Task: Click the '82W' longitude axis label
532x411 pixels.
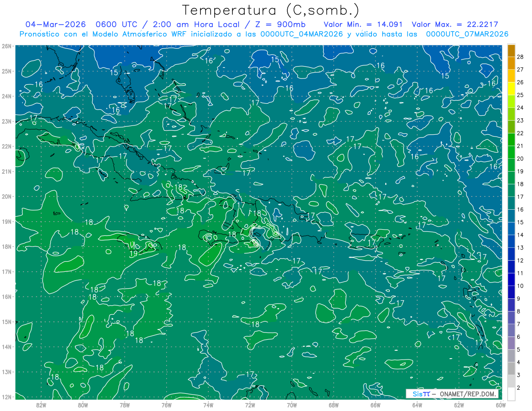Action: 41,405
